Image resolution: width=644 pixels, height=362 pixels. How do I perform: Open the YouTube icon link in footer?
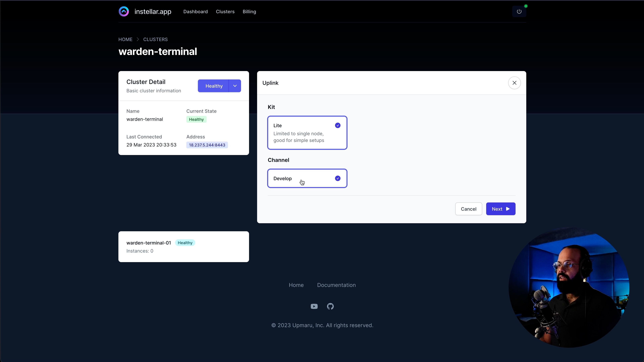(314, 306)
